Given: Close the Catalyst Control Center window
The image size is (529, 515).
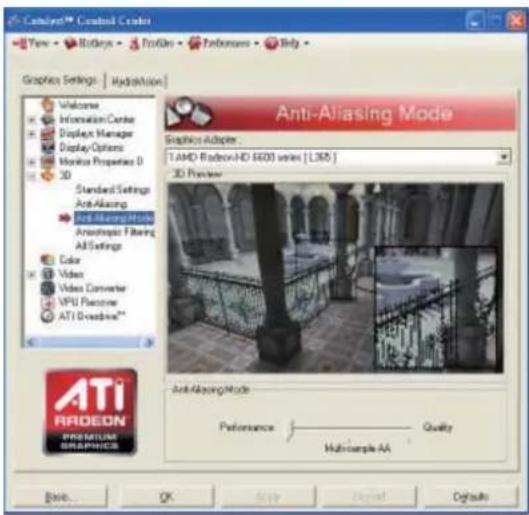Looking at the screenshot, I should click(516, 21).
